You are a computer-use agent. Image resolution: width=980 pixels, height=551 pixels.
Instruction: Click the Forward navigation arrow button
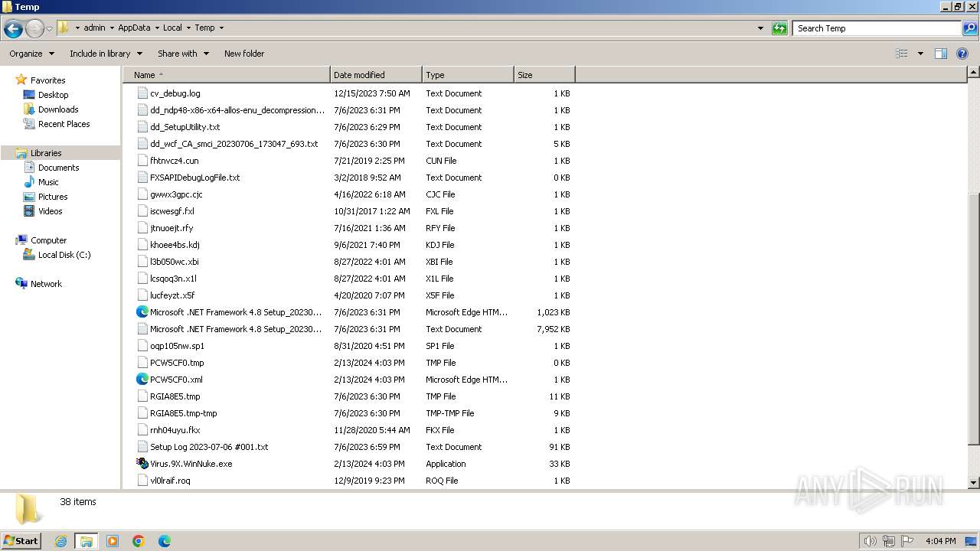point(34,28)
